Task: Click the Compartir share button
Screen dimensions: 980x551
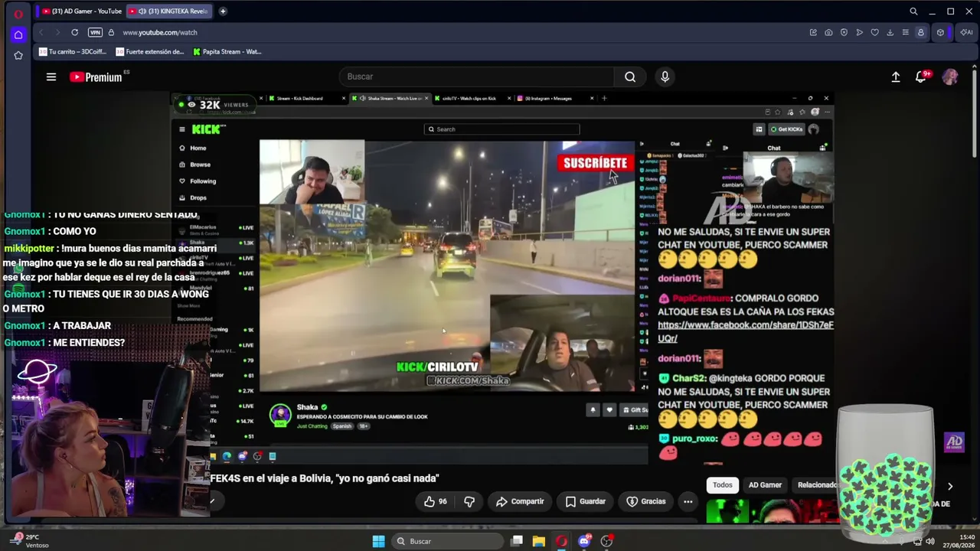Action: [520, 501]
